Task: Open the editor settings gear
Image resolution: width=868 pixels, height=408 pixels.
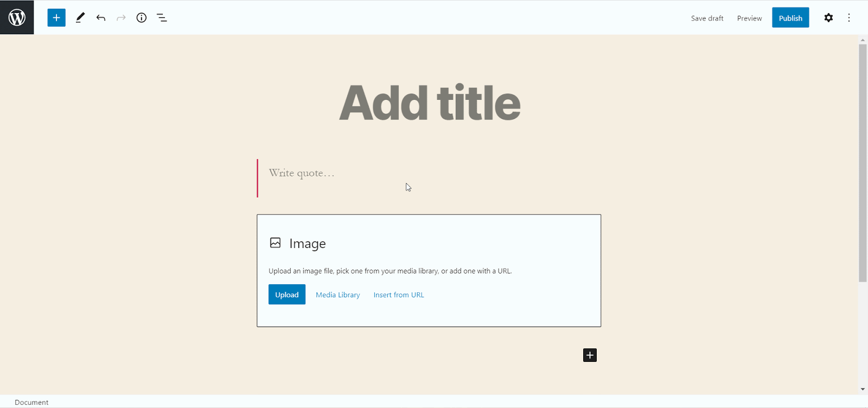Action: tap(828, 17)
